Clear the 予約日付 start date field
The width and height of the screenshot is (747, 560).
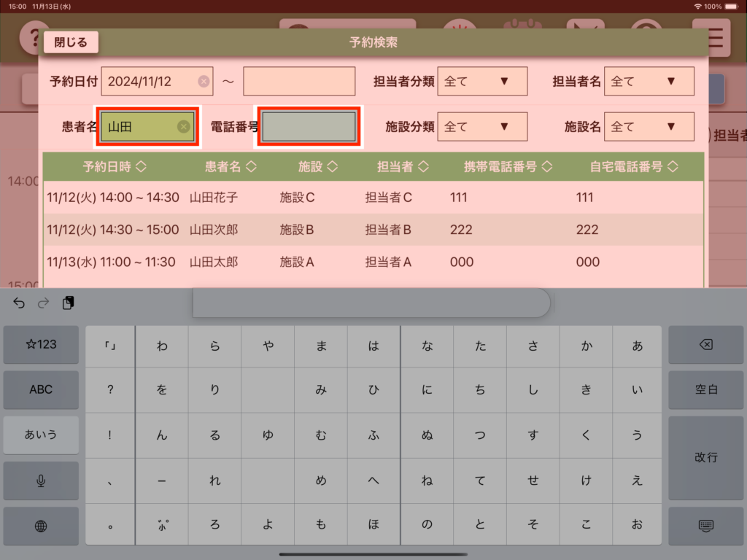[204, 82]
